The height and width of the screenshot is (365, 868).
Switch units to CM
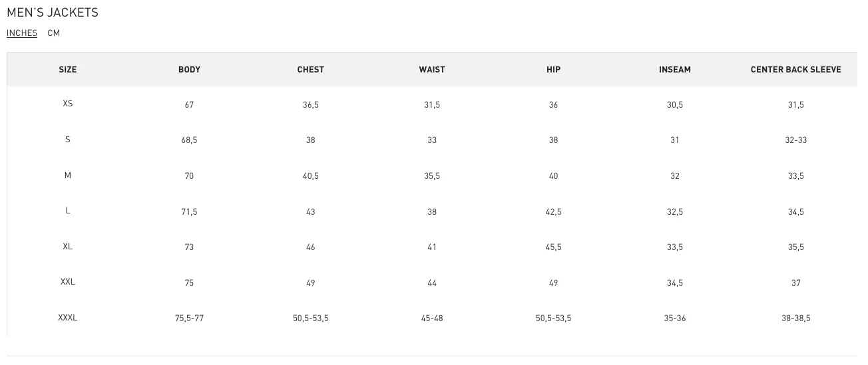(x=54, y=33)
